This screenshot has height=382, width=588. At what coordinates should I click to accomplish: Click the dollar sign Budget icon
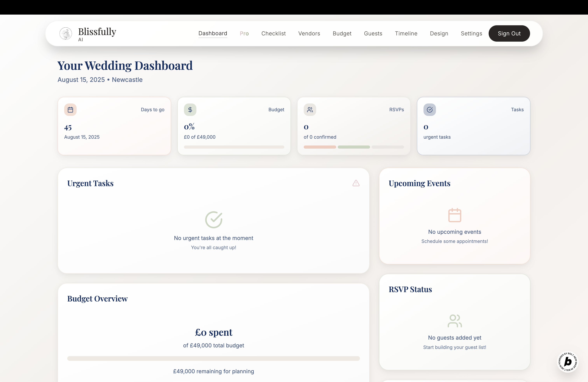point(190,110)
